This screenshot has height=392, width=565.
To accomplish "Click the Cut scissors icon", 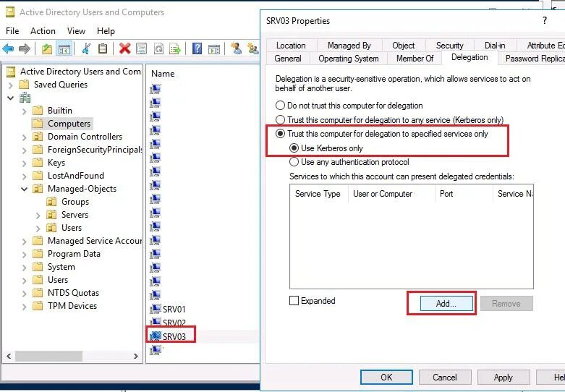I will (x=86, y=48).
